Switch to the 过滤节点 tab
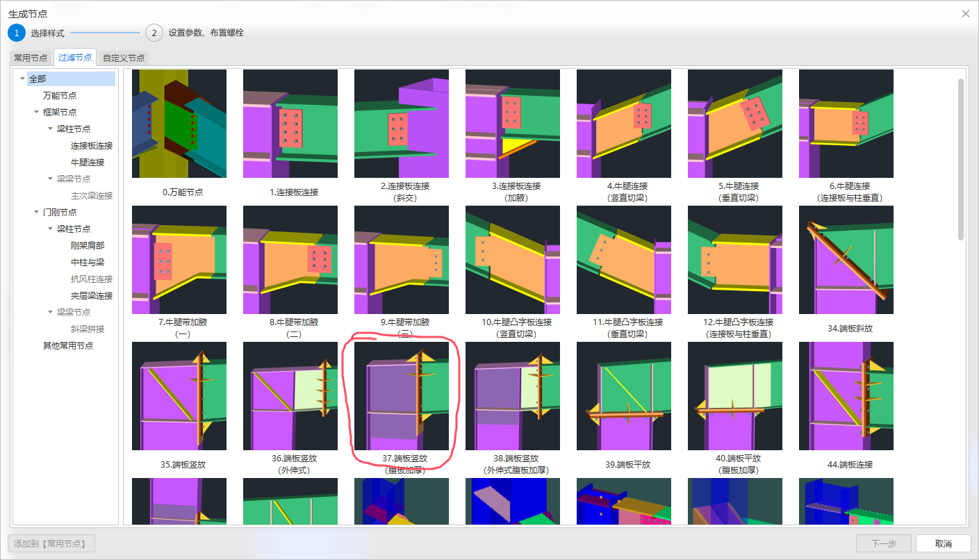The width and height of the screenshot is (979, 560). [75, 58]
